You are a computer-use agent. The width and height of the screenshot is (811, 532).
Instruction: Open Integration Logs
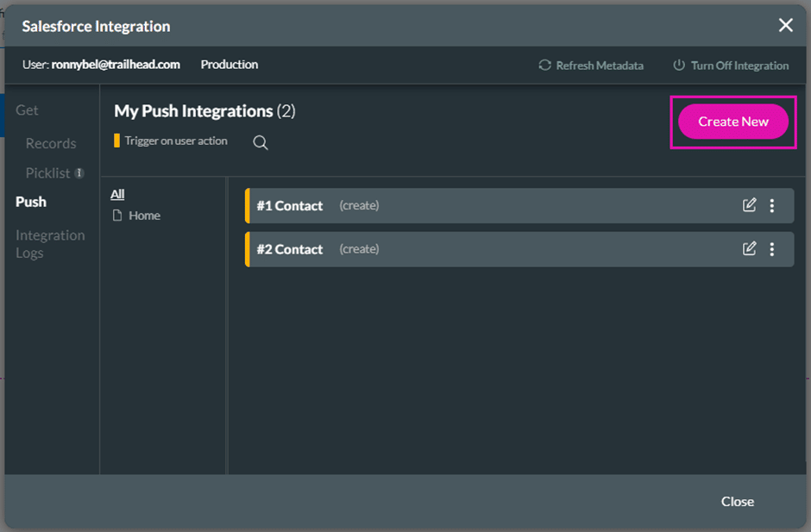(x=50, y=244)
